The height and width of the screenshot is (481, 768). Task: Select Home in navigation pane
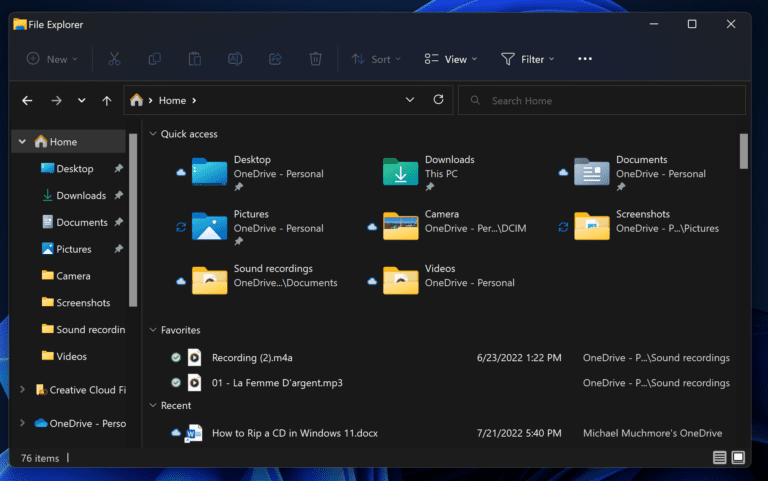(x=69, y=142)
